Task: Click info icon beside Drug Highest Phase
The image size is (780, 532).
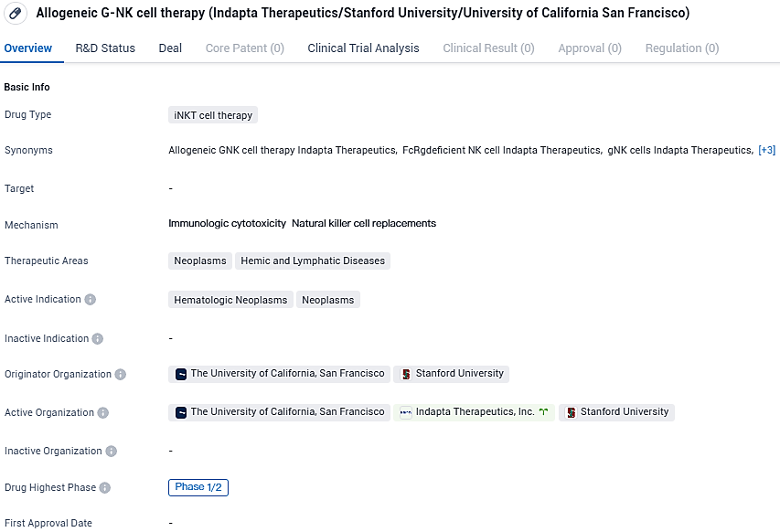Action: click(105, 488)
